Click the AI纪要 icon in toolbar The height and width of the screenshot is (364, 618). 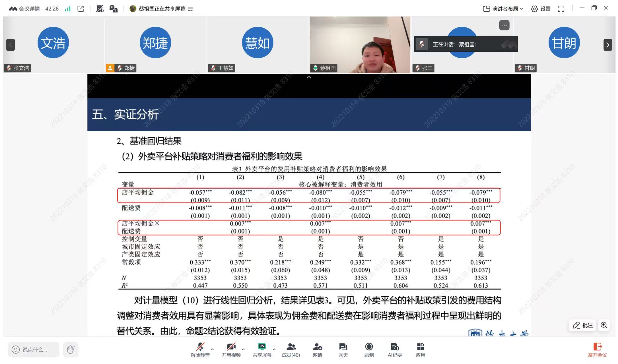tap(395, 349)
